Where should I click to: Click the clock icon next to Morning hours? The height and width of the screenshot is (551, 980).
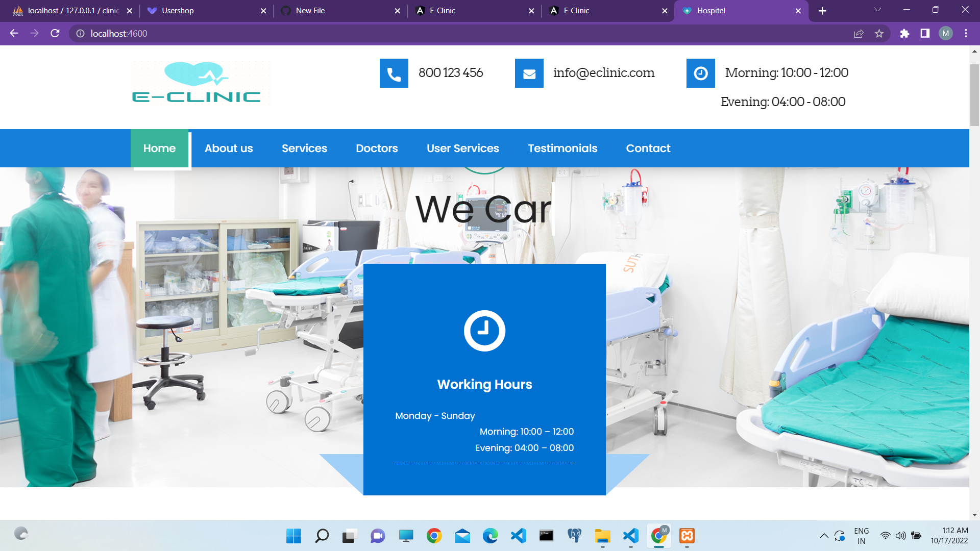pos(700,73)
